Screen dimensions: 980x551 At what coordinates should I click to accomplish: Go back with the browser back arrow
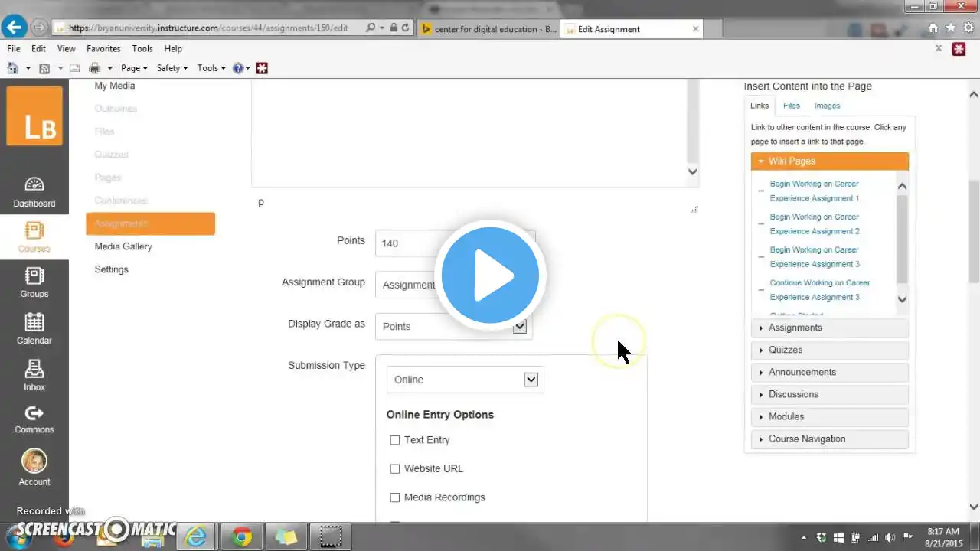14,28
